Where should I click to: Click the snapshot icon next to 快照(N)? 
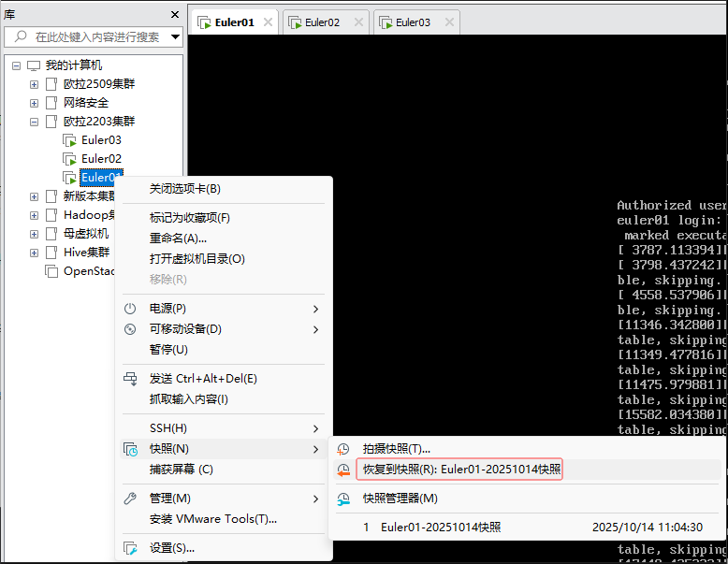click(x=130, y=449)
